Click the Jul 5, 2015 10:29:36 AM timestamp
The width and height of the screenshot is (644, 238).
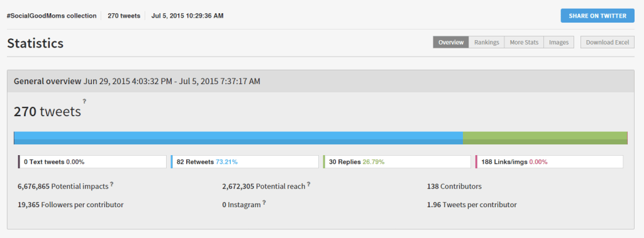point(187,16)
